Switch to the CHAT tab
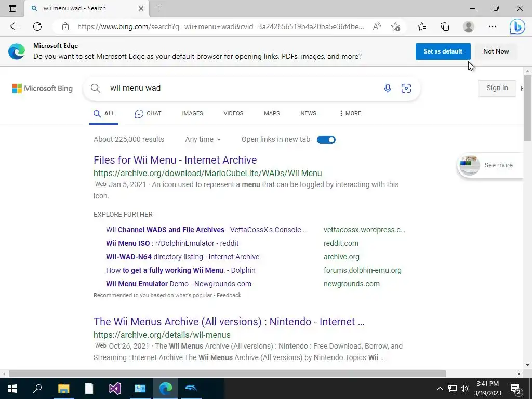 pyautogui.click(x=148, y=114)
